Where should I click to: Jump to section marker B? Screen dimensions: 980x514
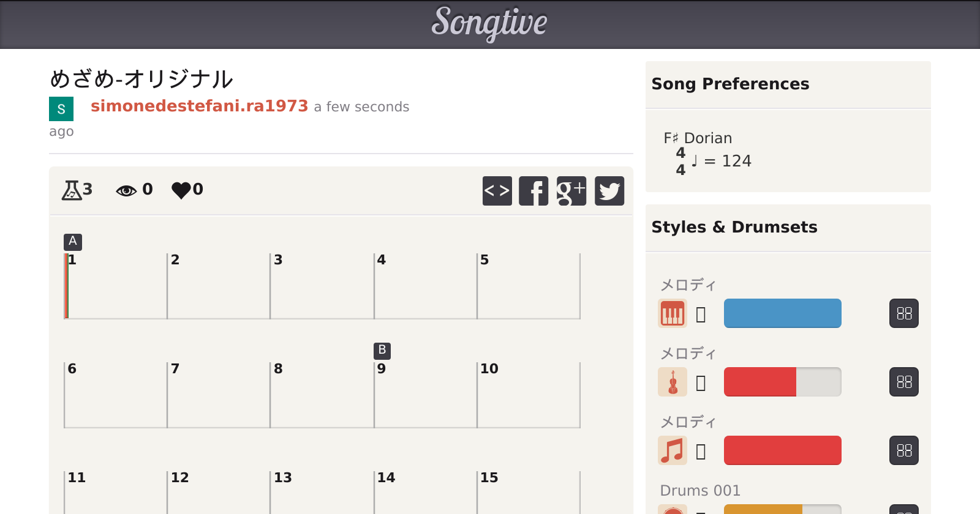coord(382,350)
